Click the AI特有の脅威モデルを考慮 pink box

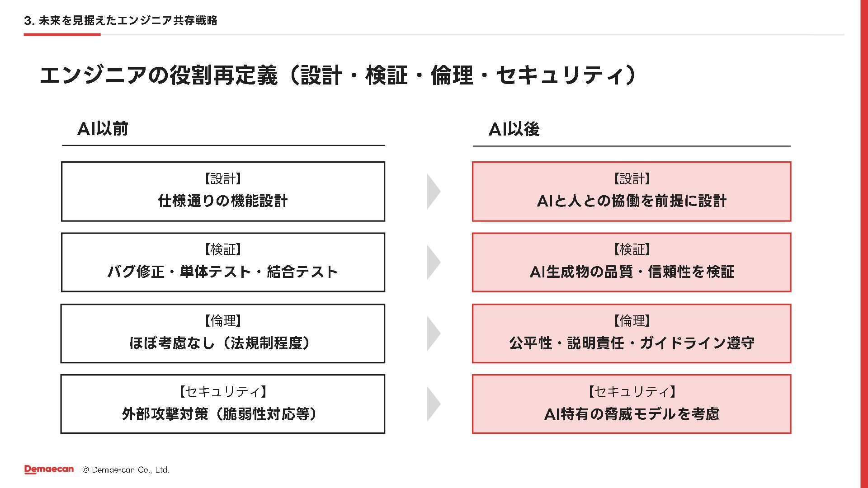tap(632, 404)
